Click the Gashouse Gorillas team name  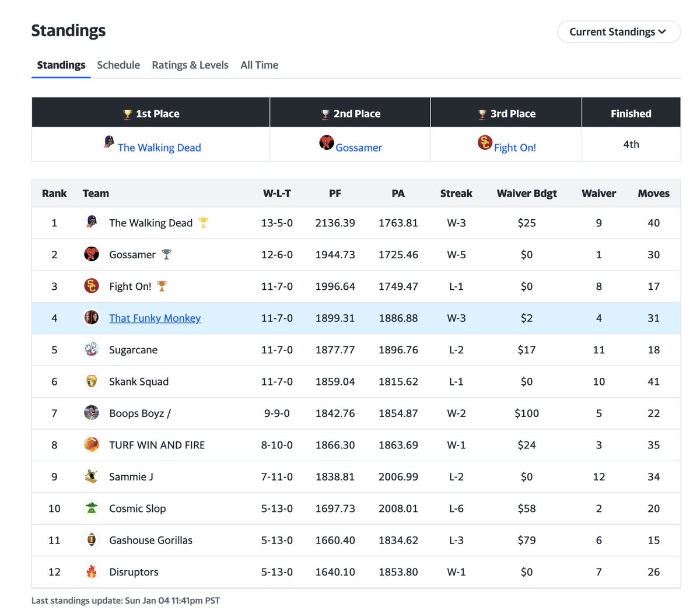point(150,541)
